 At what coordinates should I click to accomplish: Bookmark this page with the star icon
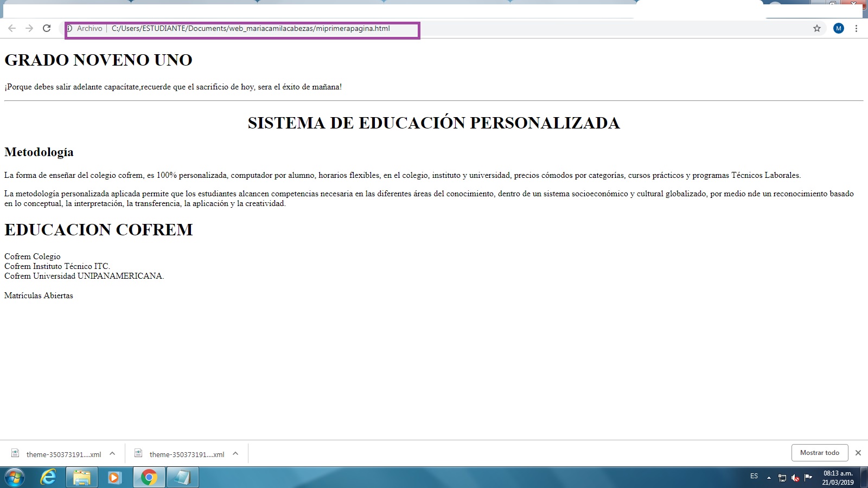[x=817, y=28]
